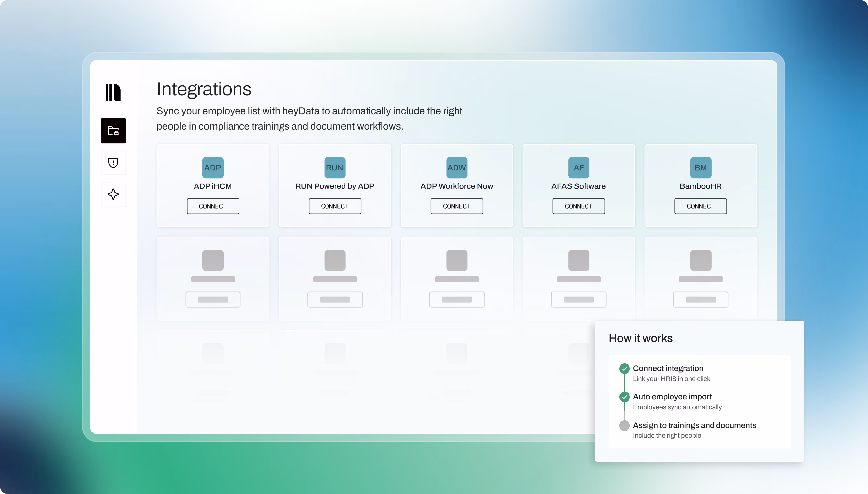The image size is (868, 494).
Task: Click the ADW logo tile
Action: 457,168
